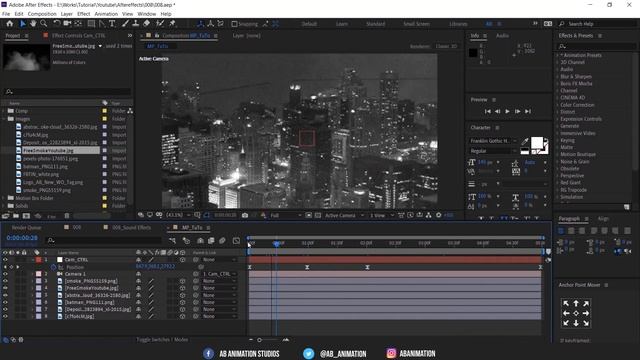The width and height of the screenshot is (640, 360).
Task: Open the composition mini-flowchart icon in the timeline
Action: (x=173, y=241)
